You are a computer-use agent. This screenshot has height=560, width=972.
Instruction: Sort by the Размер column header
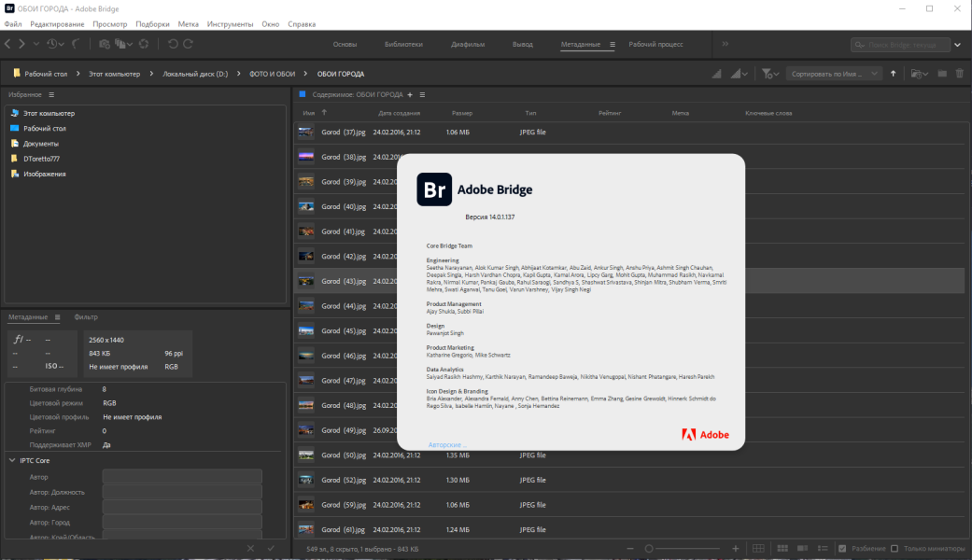pyautogui.click(x=462, y=113)
